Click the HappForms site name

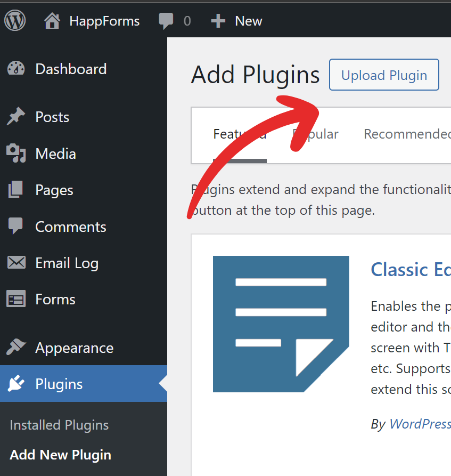pyautogui.click(x=104, y=21)
